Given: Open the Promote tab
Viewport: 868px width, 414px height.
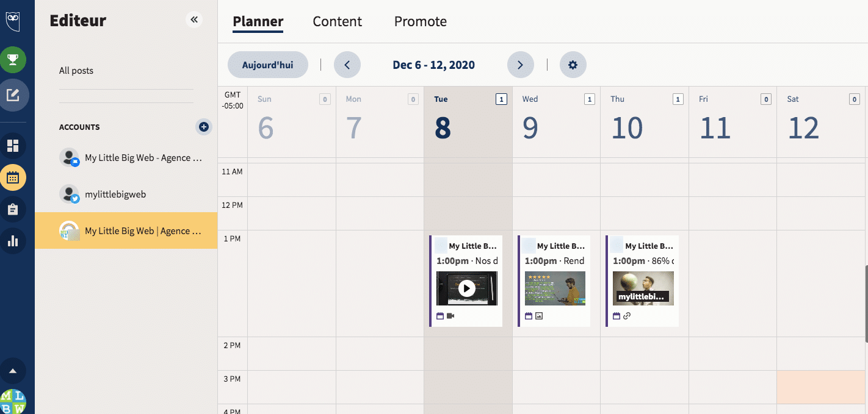Looking at the screenshot, I should (420, 21).
